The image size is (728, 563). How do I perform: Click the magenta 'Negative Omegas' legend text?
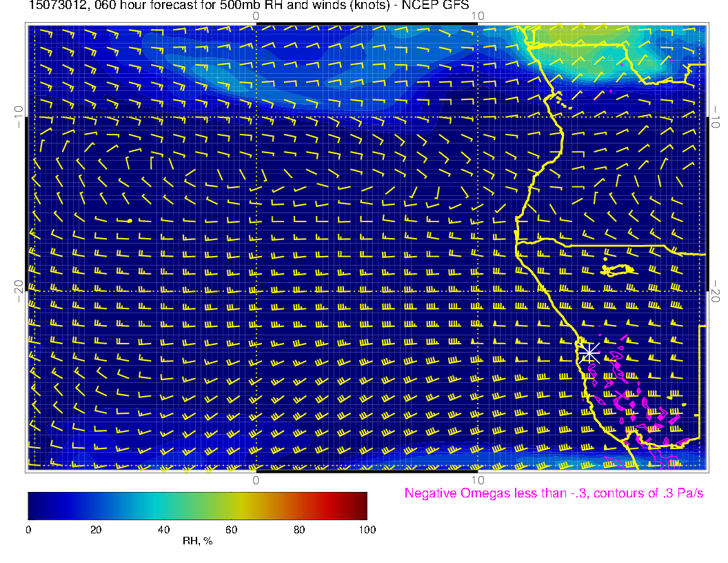[554, 493]
